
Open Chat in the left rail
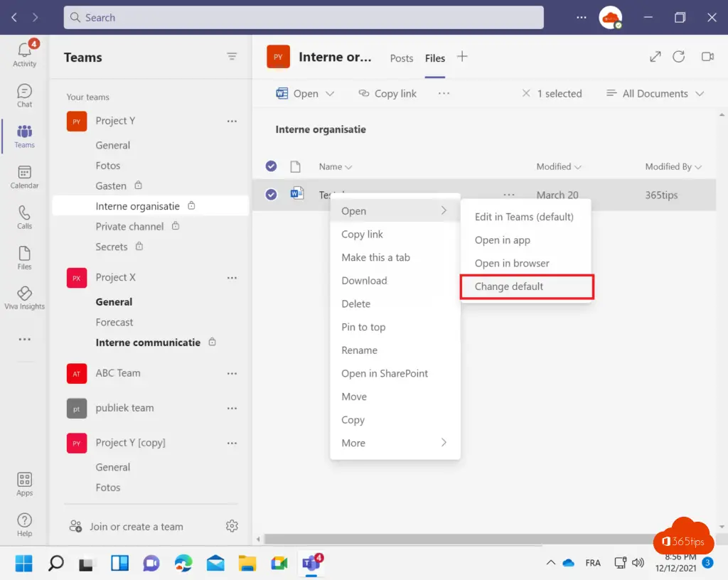tap(24, 95)
